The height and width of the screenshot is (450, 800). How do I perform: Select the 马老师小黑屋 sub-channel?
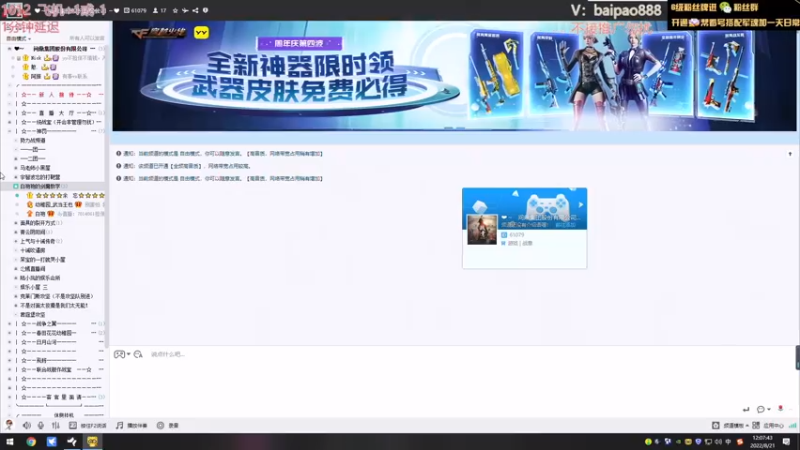[35, 168]
